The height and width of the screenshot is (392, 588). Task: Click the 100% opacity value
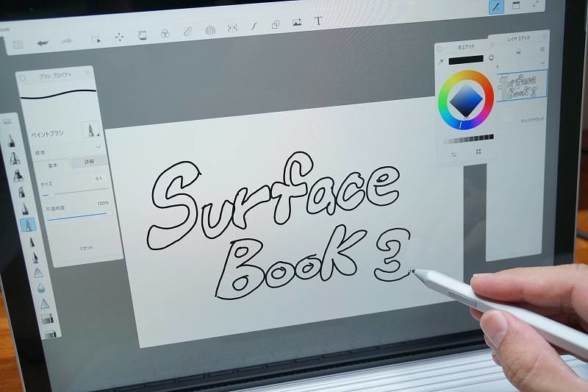pos(103,203)
